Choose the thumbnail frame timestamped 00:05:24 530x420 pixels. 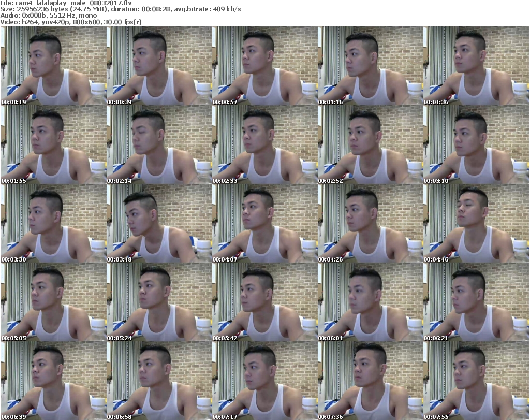click(159, 302)
